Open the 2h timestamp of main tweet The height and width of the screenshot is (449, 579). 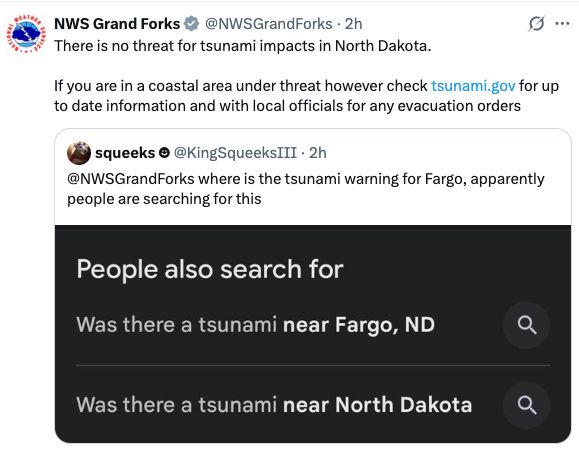tap(353, 24)
